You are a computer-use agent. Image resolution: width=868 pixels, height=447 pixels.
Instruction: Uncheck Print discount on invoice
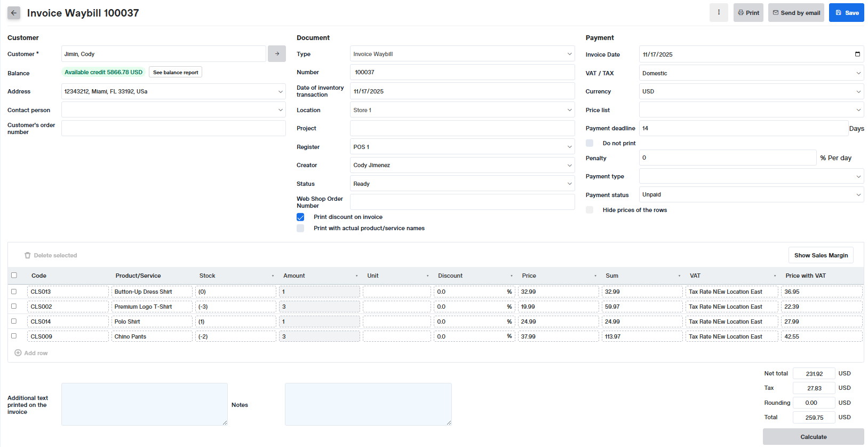[300, 217]
